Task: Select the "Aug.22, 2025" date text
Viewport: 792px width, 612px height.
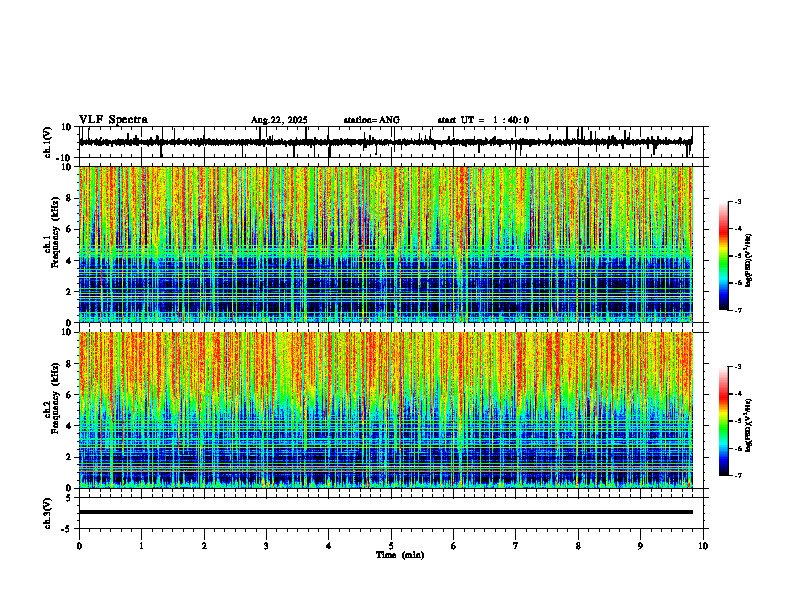Action: coord(279,120)
